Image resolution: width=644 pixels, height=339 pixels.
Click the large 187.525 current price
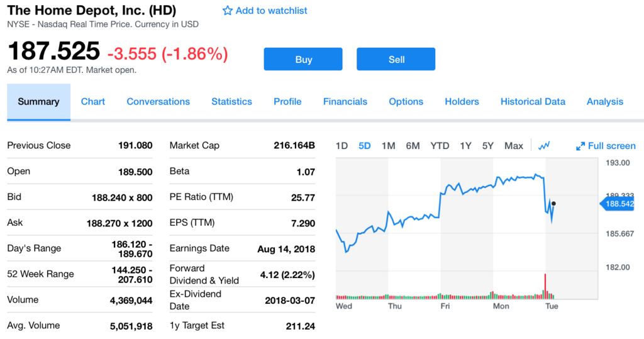coord(53,51)
